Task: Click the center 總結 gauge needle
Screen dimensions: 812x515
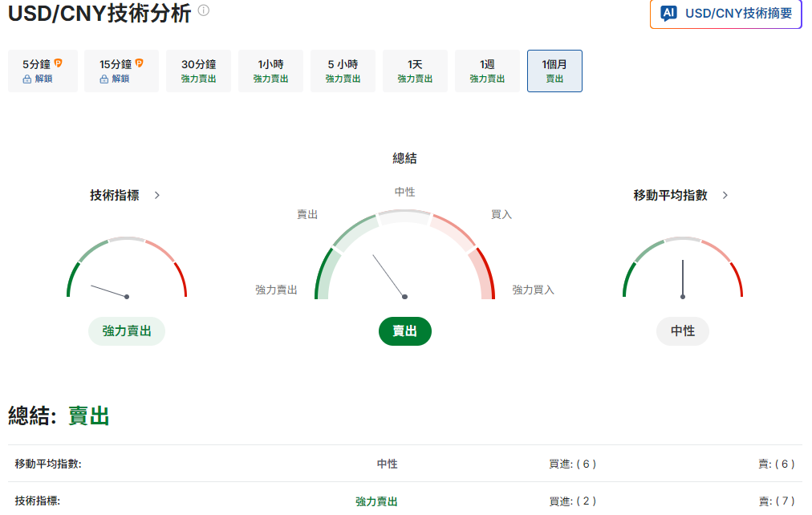Action: click(389, 277)
